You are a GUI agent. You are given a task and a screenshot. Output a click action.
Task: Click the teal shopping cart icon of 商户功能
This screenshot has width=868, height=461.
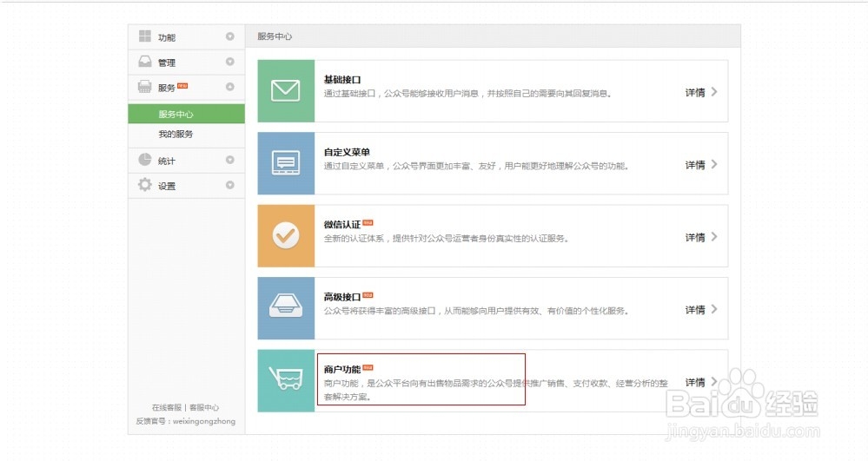(x=286, y=381)
